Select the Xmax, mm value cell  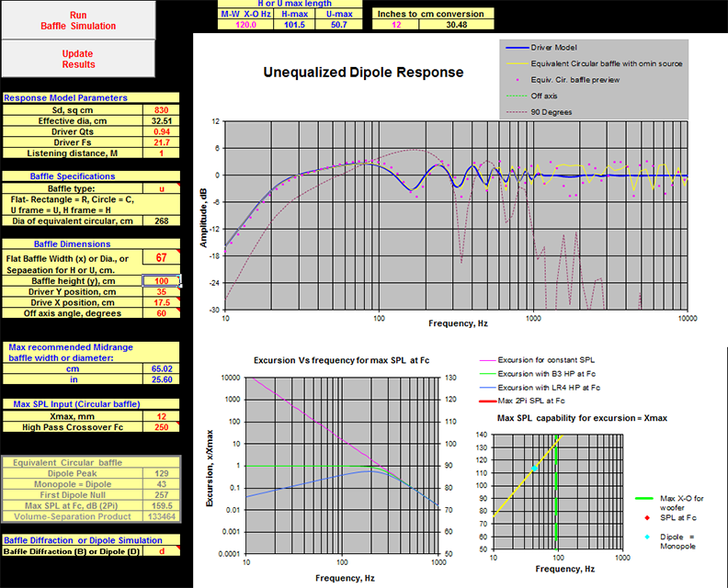pos(161,416)
